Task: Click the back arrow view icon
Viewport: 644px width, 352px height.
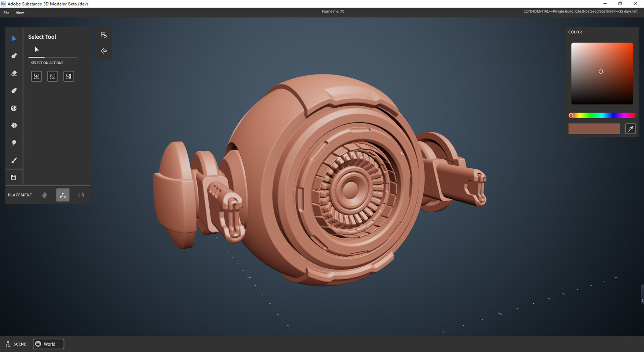Action: pos(104,51)
